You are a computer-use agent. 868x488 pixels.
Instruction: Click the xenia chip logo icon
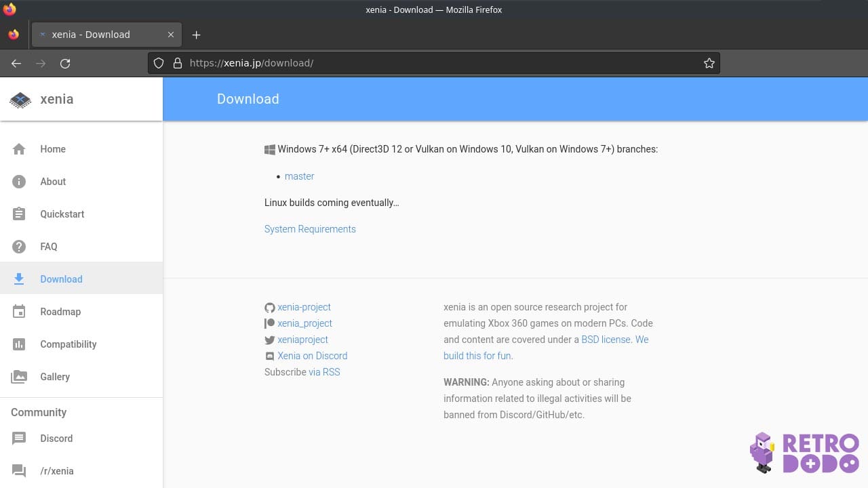(20, 100)
